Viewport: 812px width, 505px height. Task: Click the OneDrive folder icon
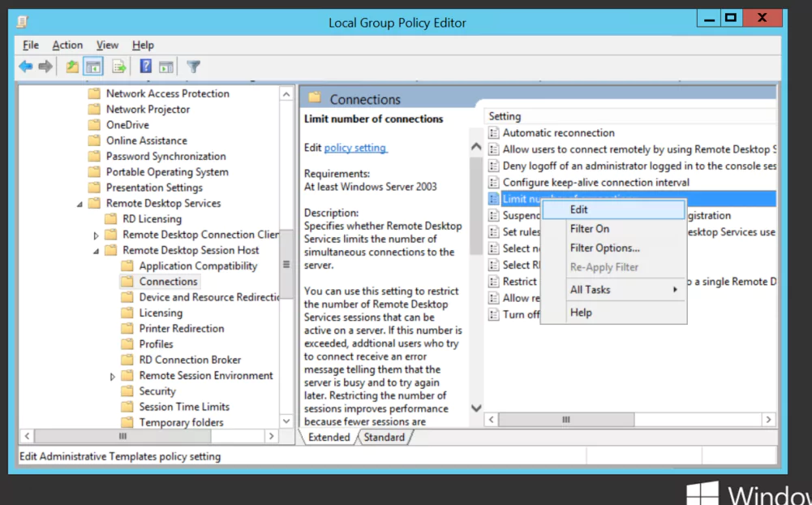tap(94, 125)
